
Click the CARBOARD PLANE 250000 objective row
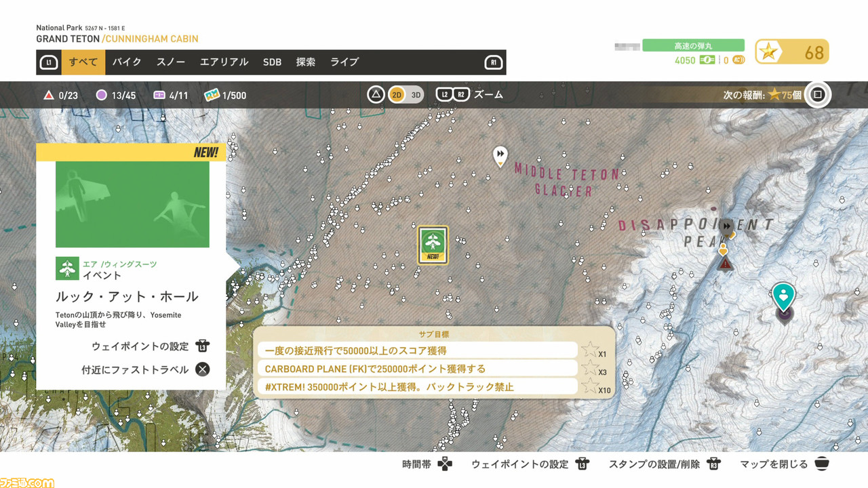[417, 369]
